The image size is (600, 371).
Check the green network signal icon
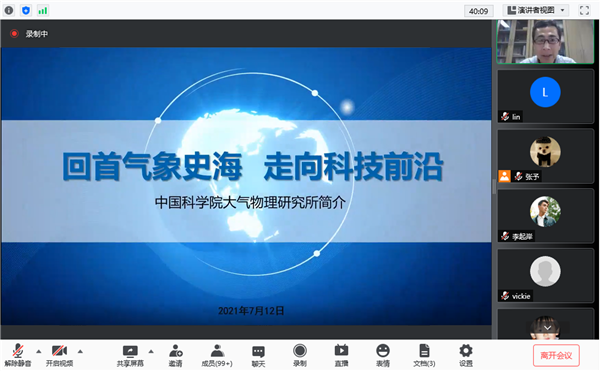click(x=42, y=10)
